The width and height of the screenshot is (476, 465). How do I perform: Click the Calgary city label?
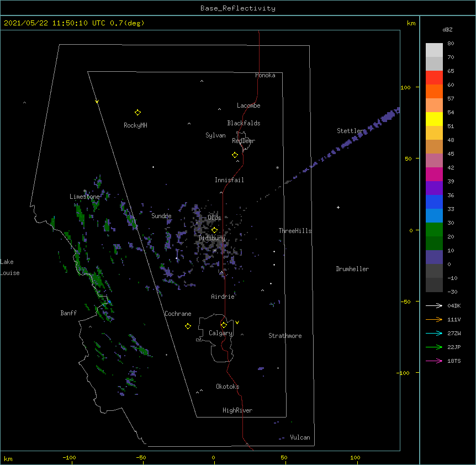(220, 333)
